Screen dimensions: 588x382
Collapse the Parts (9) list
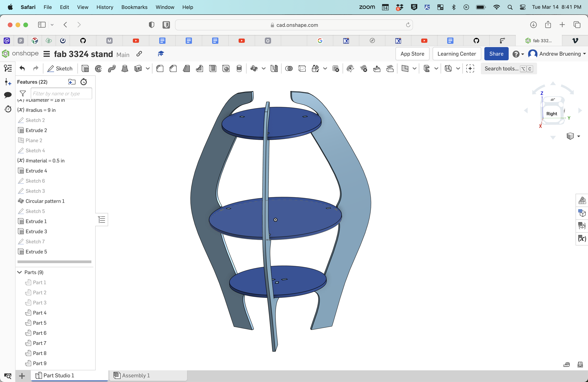point(20,272)
